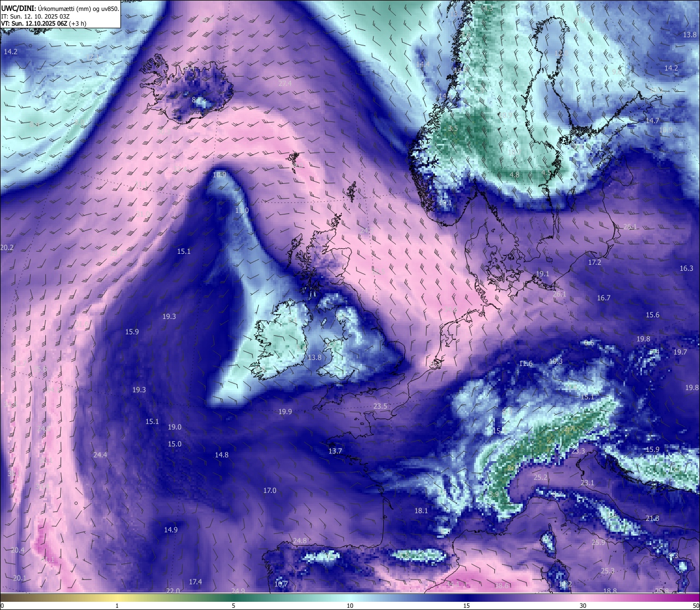The width and height of the screenshot is (700, 610).
Task: Click the 24.8 value label
Action: [x=300, y=541]
